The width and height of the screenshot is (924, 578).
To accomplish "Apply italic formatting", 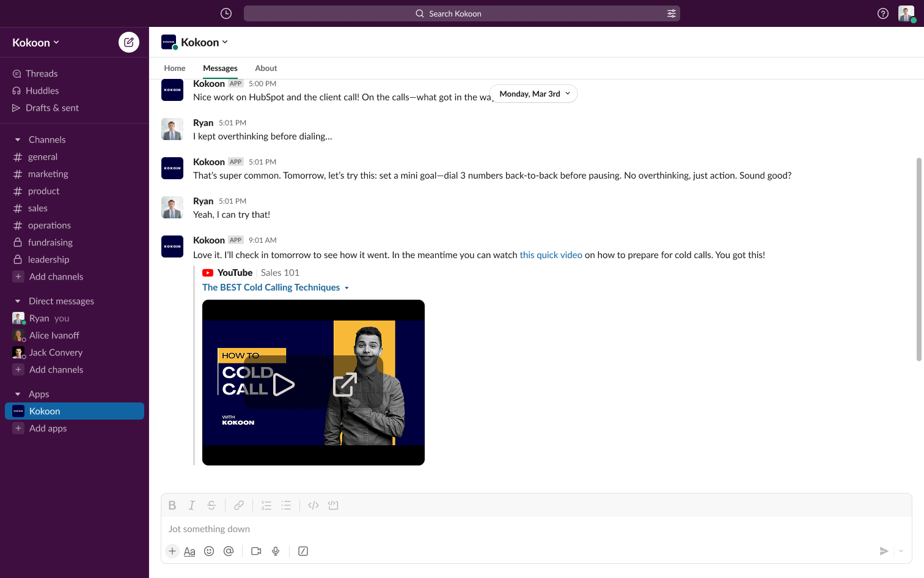I will 192,505.
